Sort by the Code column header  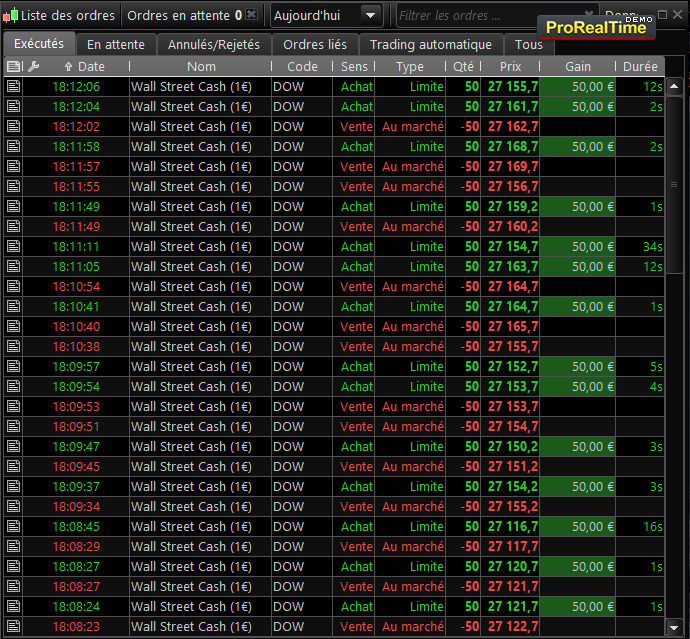click(x=302, y=66)
